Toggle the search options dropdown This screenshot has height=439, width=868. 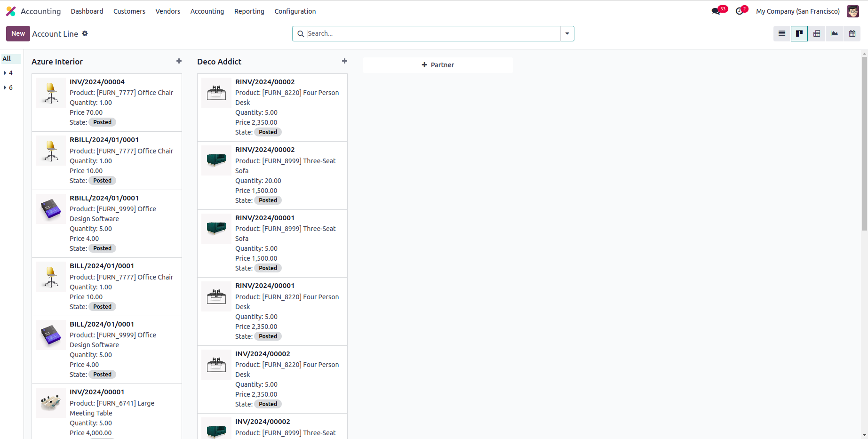point(567,34)
